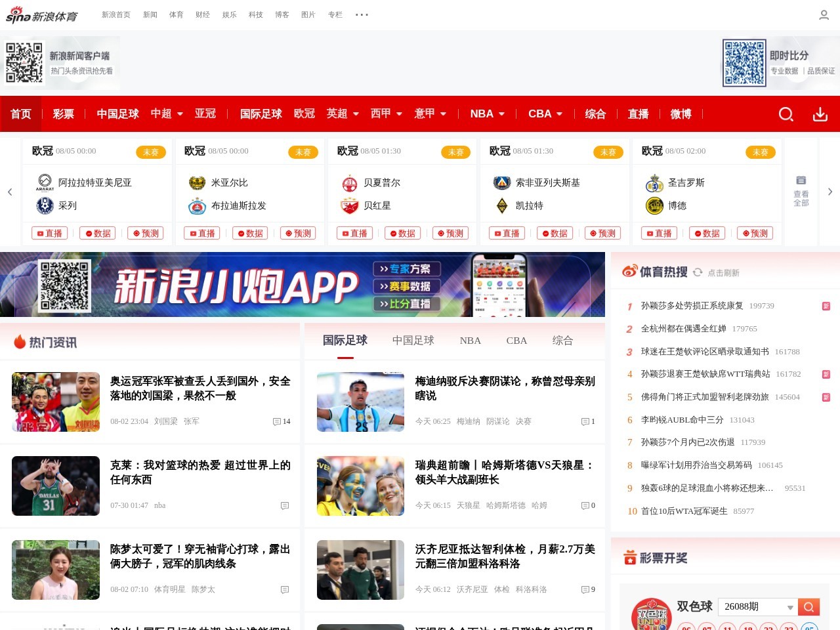This screenshot has width=840, height=630.
Task: Expand the CBA dropdown menu
Action: coord(559,114)
